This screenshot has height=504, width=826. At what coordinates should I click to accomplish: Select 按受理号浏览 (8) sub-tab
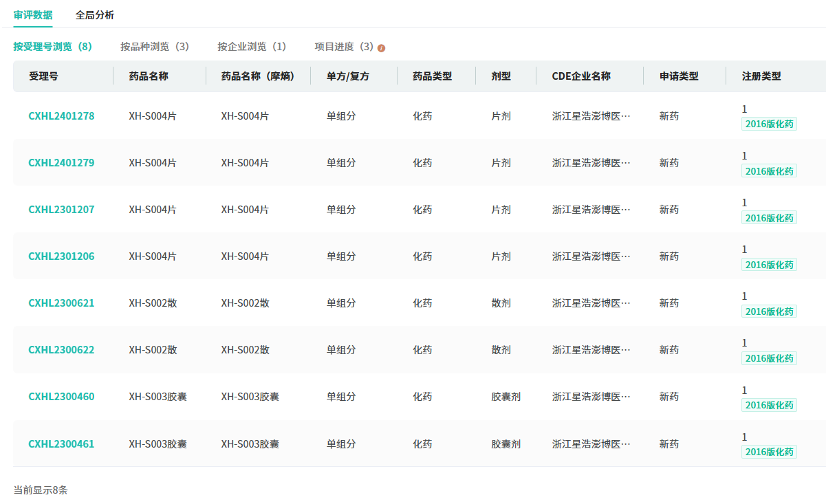tap(53, 47)
